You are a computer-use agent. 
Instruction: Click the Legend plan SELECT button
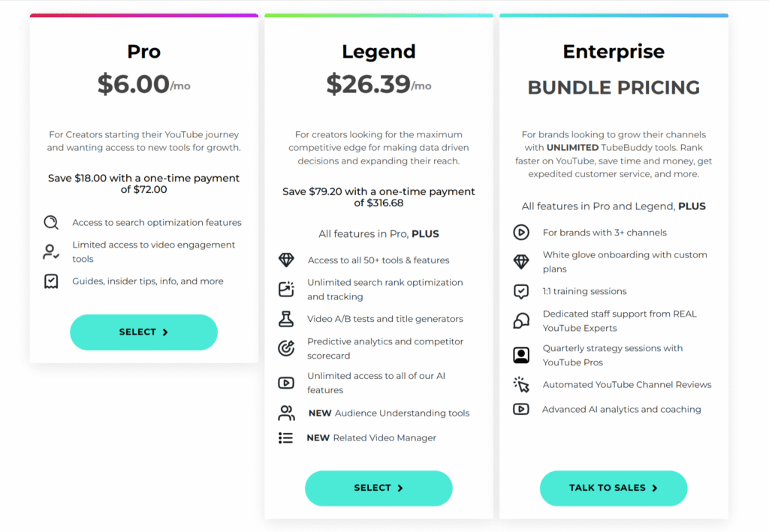(x=378, y=488)
